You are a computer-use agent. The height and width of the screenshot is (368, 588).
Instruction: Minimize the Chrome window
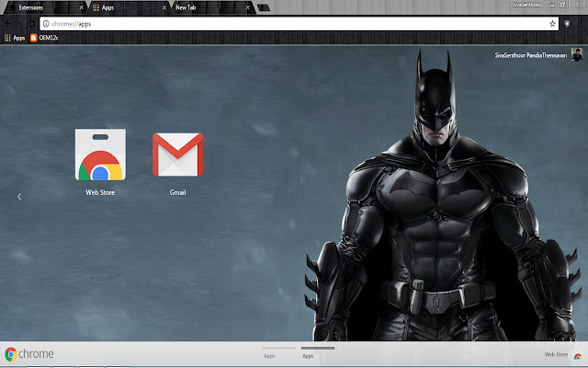coord(552,5)
